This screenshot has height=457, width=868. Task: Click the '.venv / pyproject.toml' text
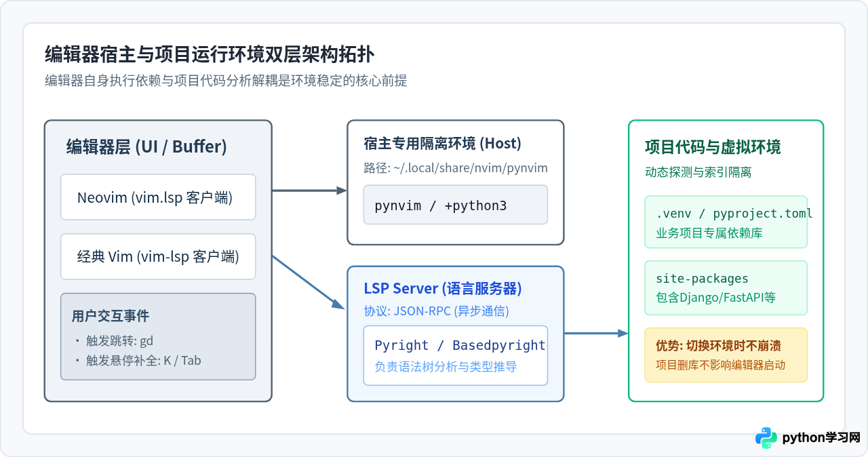[734, 214]
